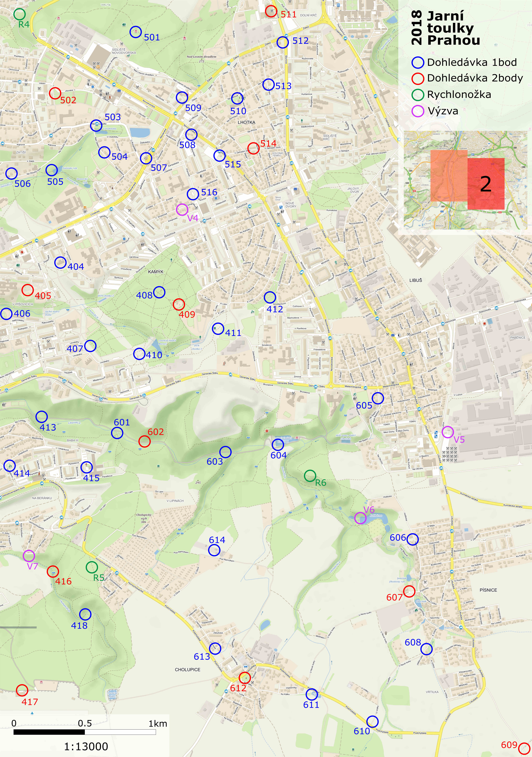
Task: Click the district label 'LIBUŠ'
Action: (x=416, y=280)
